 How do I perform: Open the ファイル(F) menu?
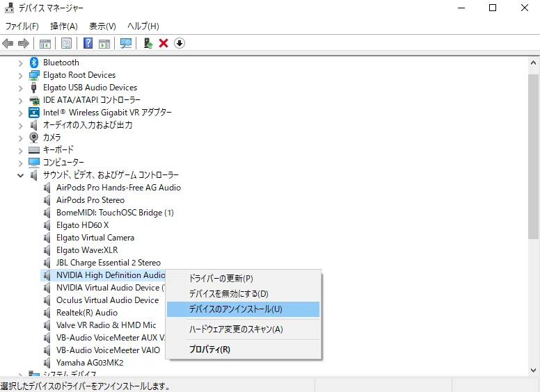click(22, 26)
